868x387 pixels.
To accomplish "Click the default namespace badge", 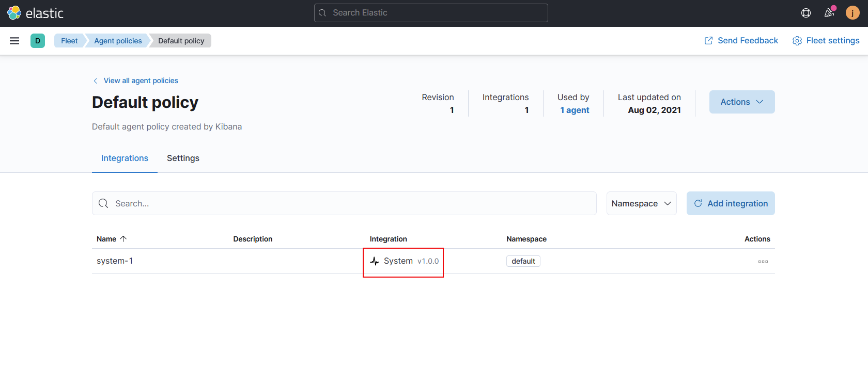I will pos(523,261).
